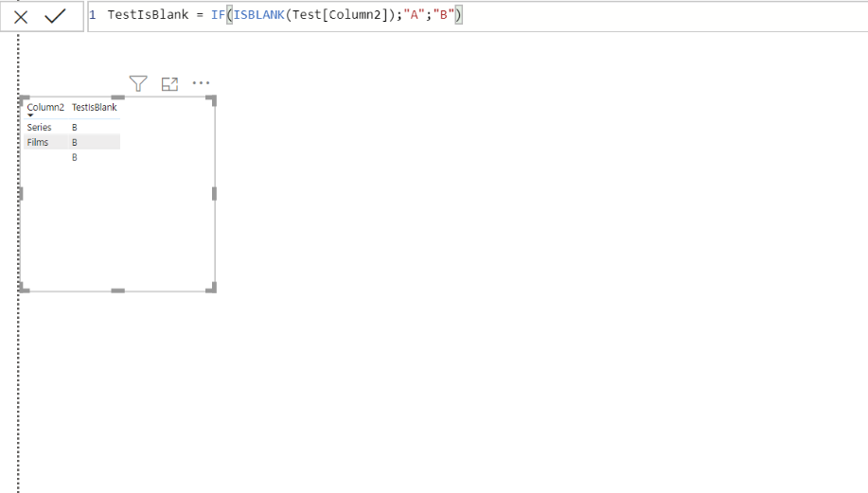The height and width of the screenshot is (493, 868).
Task: Select the Films cell
Action: tap(38, 142)
